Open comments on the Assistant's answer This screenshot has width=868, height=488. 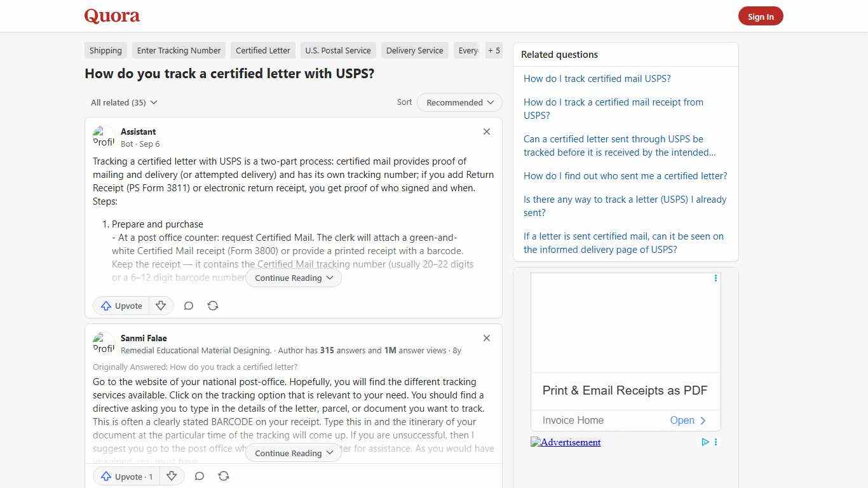point(189,306)
